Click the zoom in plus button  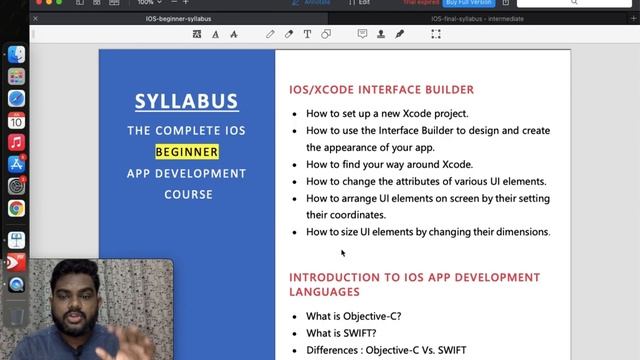point(186,2)
